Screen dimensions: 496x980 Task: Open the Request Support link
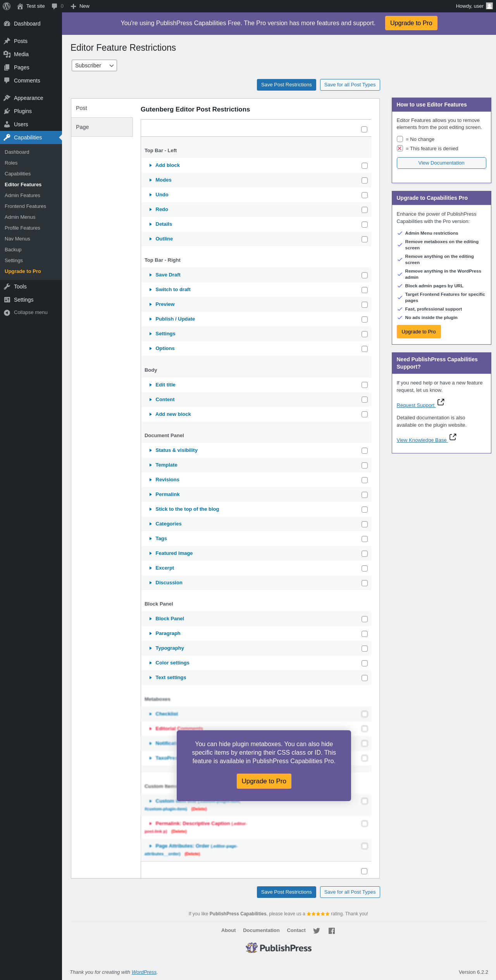tap(415, 405)
